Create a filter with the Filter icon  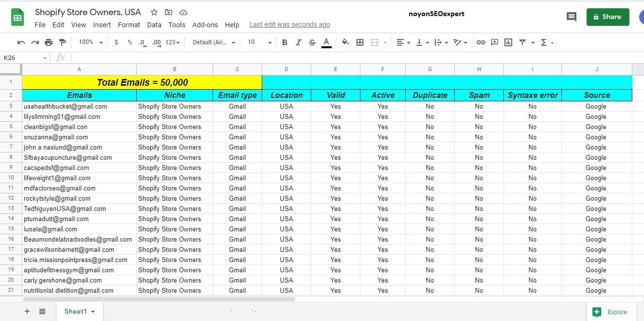coord(522,42)
